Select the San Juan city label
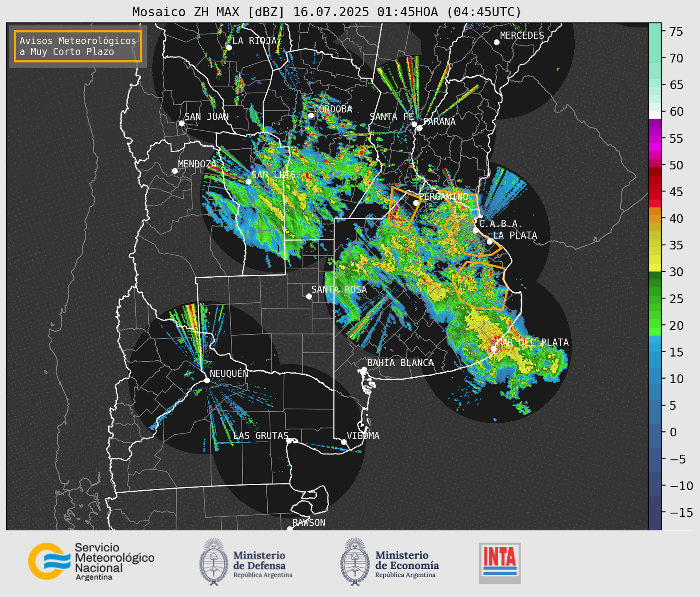Screen dimensions: 700x597 (206, 117)
